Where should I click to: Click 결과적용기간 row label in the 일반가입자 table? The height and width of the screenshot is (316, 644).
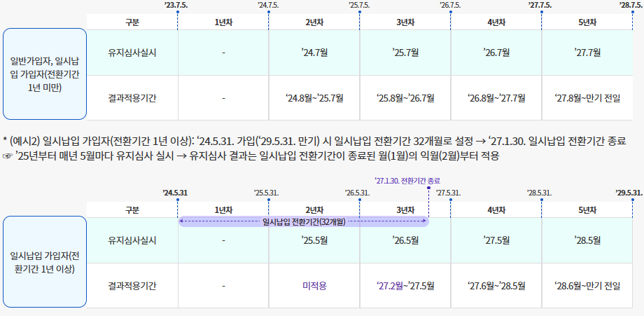coord(132,98)
